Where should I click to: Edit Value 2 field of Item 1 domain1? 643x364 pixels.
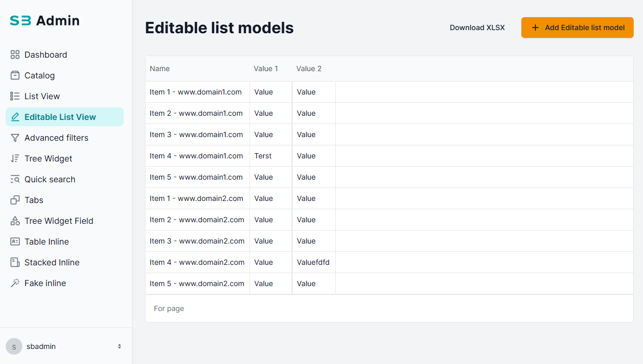(314, 92)
